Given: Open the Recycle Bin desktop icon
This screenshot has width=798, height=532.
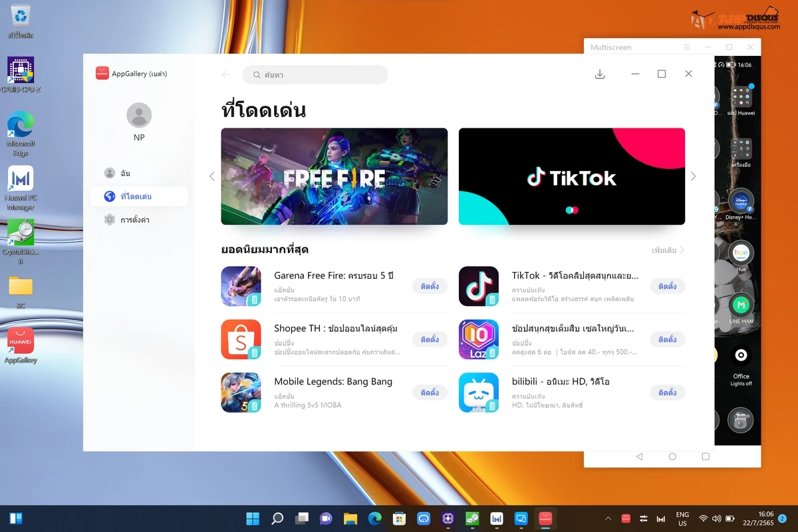Looking at the screenshot, I should pos(21,21).
